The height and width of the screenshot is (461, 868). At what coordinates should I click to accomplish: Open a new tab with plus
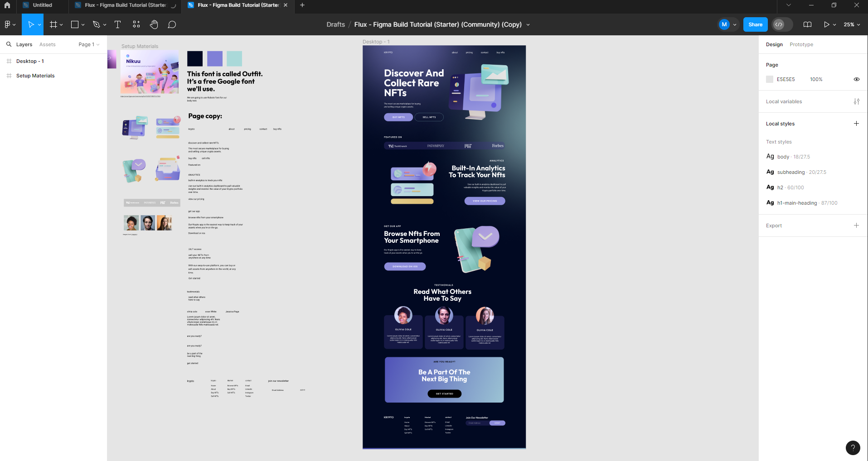point(302,5)
